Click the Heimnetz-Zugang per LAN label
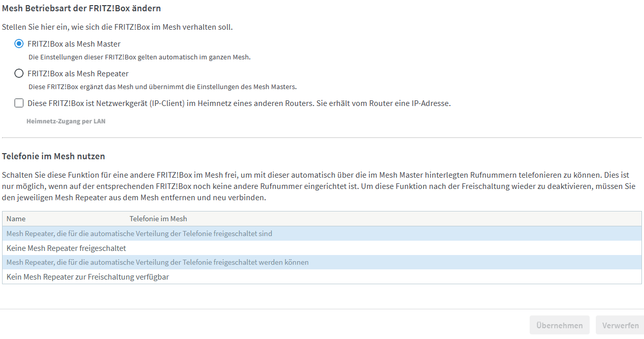 [x=66, y=122]
